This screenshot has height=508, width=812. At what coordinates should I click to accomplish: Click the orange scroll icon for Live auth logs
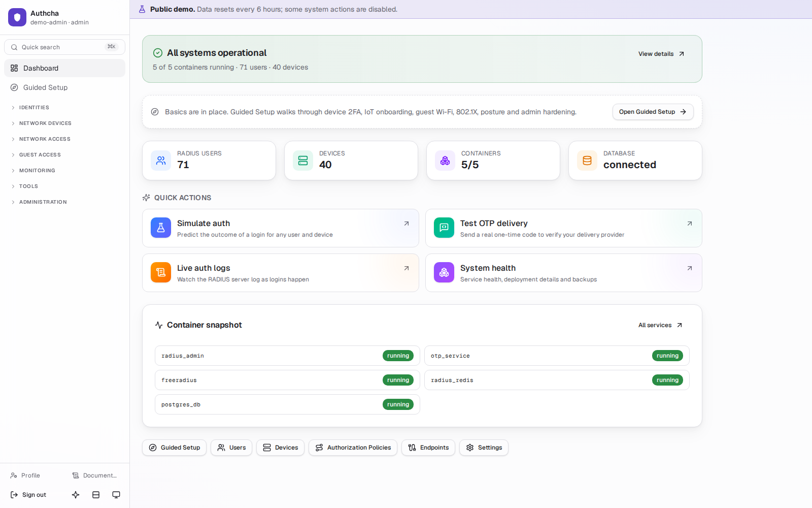pyautogui.click(x=161, y=272)
